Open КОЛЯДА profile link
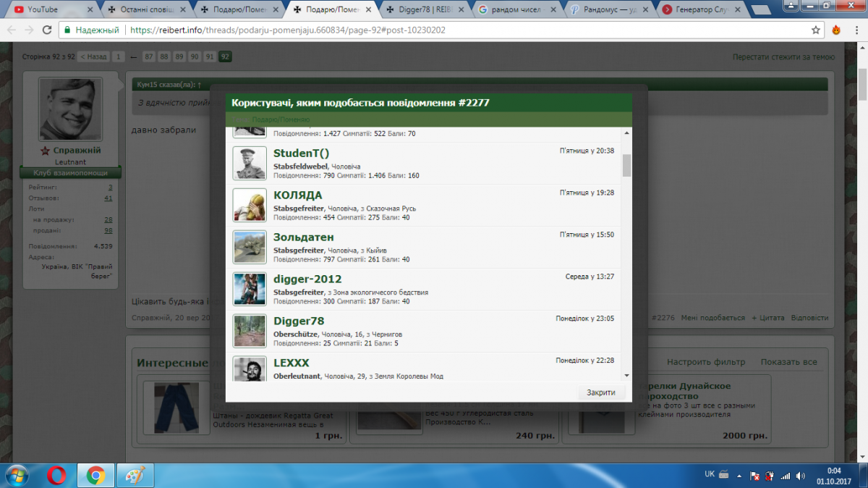 click(x=298, y=195)
